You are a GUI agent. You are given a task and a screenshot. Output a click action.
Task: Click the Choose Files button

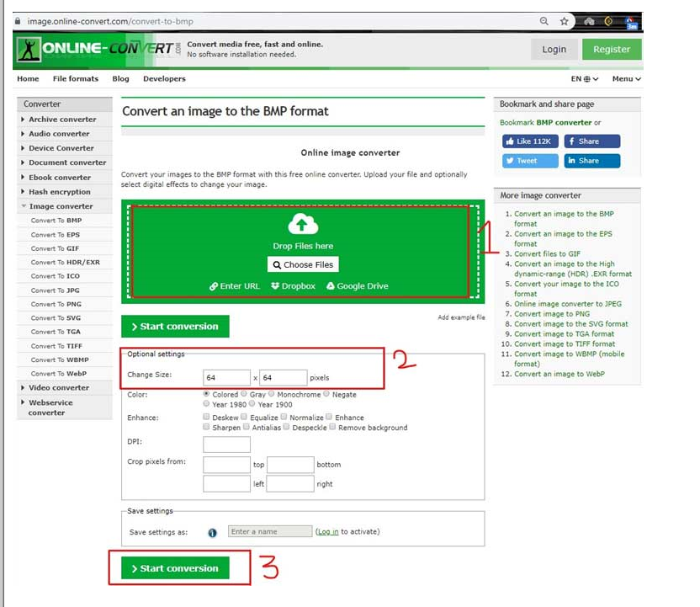[x=303, y=264]
